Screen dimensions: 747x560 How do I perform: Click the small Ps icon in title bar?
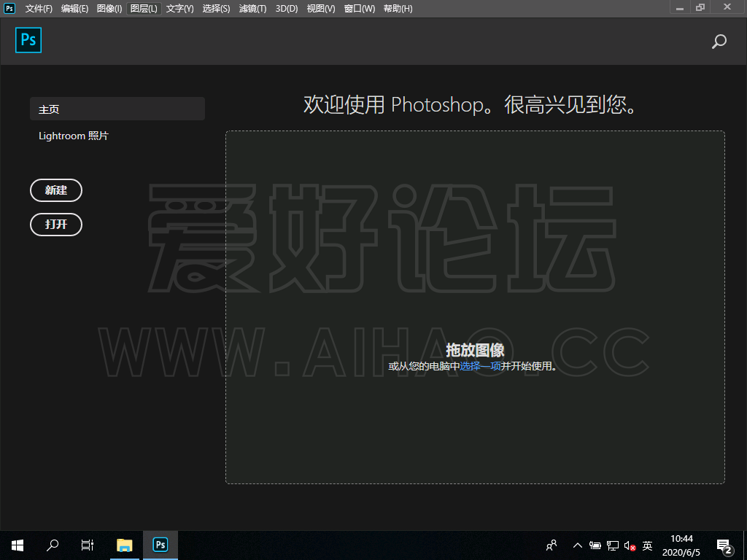(9, 8)
